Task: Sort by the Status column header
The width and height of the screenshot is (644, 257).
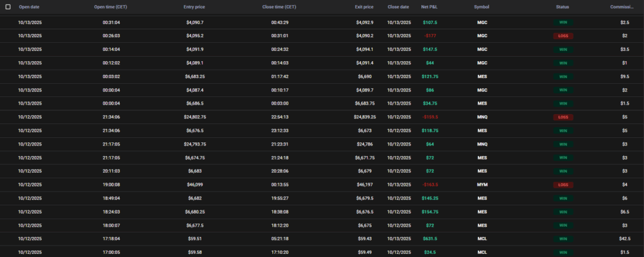Action: [x=562, y=7]
